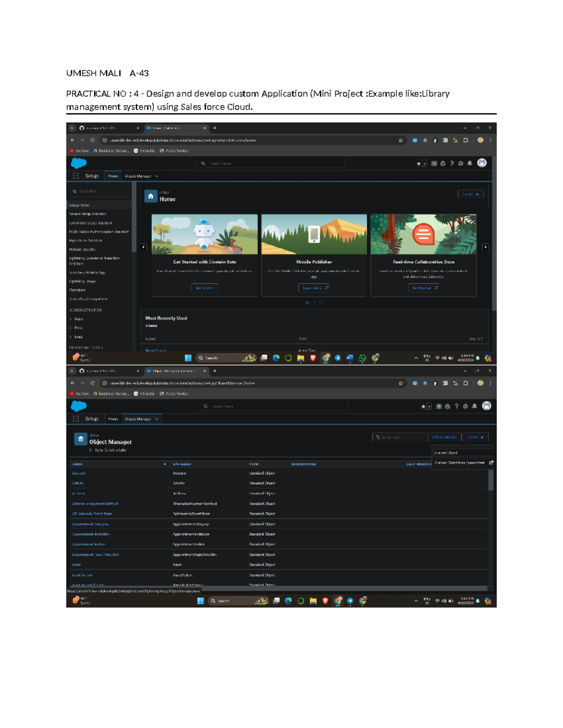The image size is (563, 728).
Task: Go back in Setup Home screenshot browser
Action: click(x=72, y=140)
